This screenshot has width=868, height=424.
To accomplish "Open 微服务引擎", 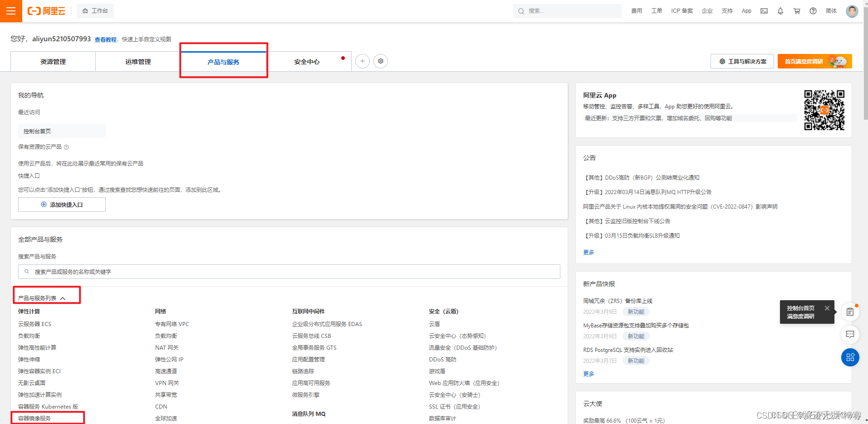I will click(306, 395).
